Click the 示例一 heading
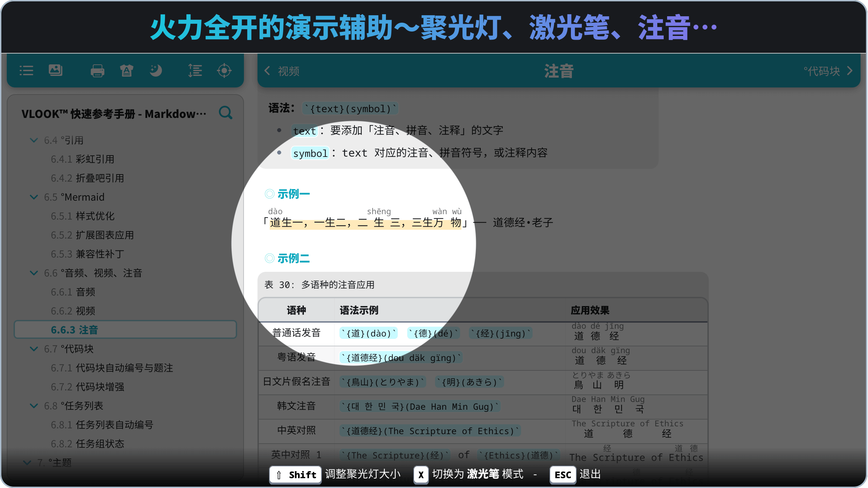This screenshot has height=488, width=868. tap(293, 194)
